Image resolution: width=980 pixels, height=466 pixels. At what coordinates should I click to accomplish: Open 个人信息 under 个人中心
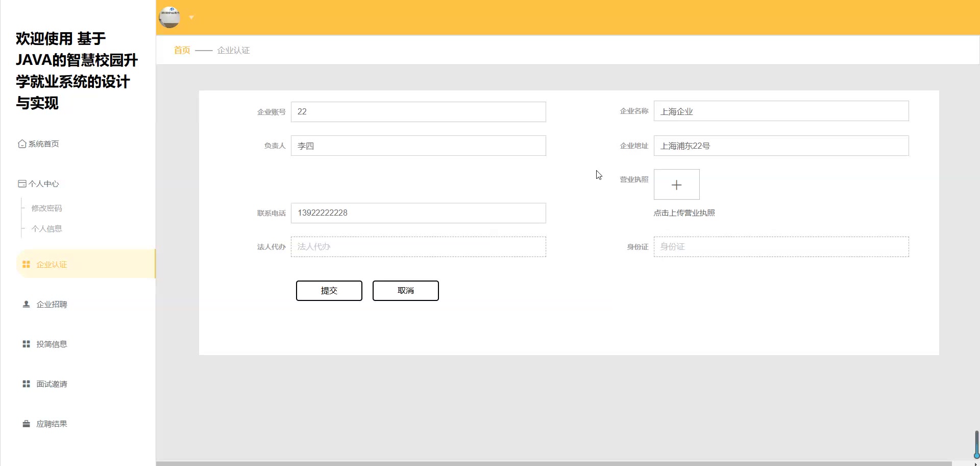click(46, 229)
